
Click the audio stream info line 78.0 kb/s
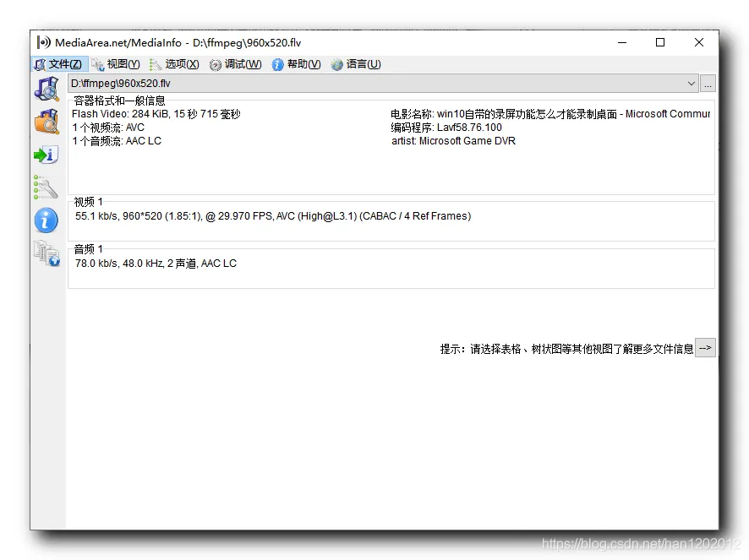[156, 264]
